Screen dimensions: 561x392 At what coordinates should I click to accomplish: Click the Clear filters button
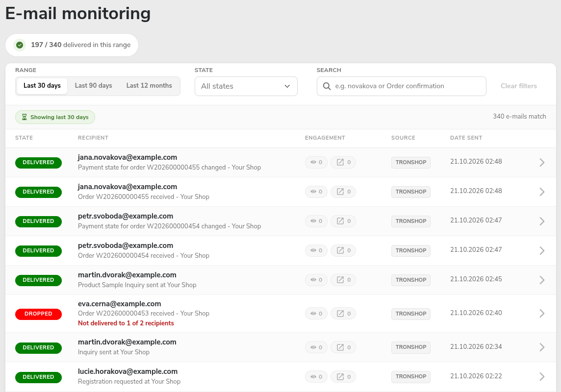(x=518, y=86)
